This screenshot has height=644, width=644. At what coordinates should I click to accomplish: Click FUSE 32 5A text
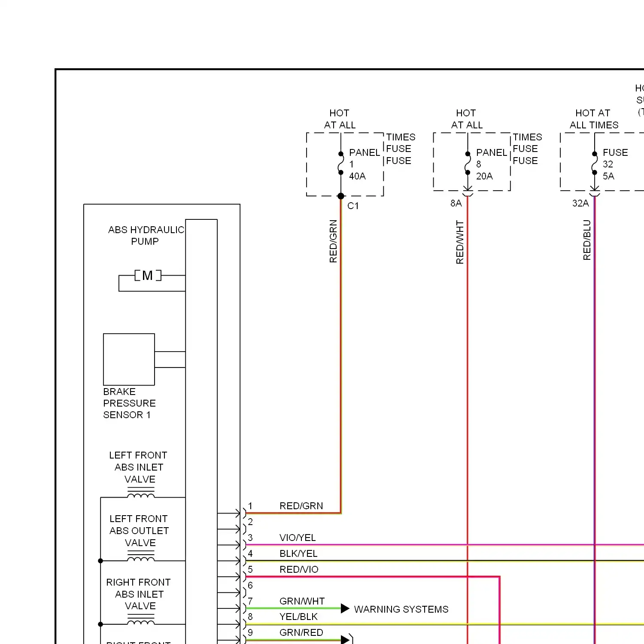tap(615, 164)
